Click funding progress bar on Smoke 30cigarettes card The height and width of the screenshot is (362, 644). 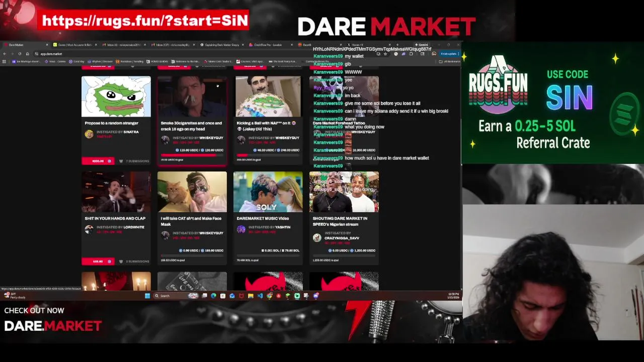pyautogui.click(x=192, y=155)
